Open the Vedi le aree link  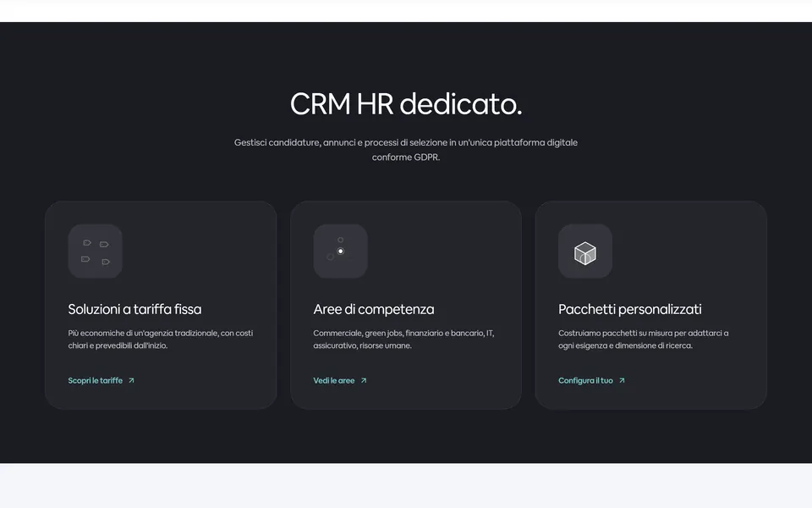pyautogui.click(x=340, y=380)
